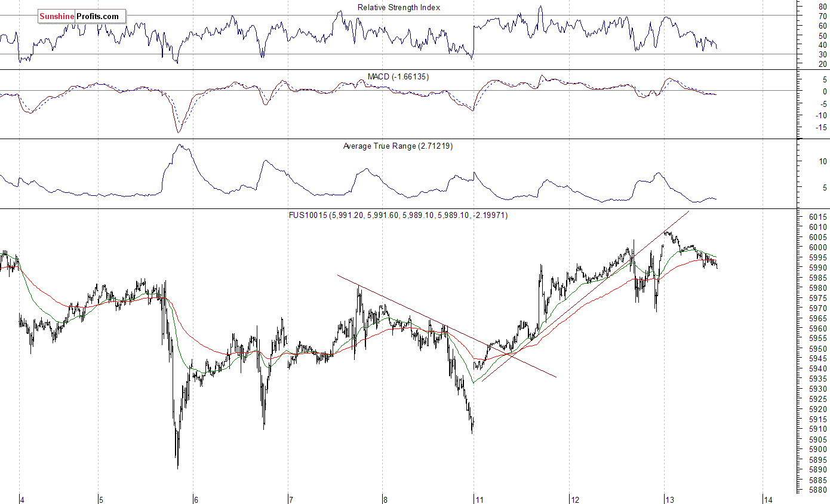Select the Relative Strength Index title
The image size is (830, 504).
coord(399,7)
